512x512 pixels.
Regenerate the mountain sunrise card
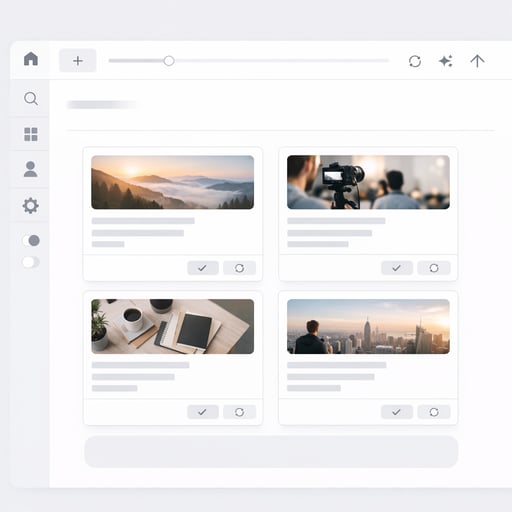point(239,268)
